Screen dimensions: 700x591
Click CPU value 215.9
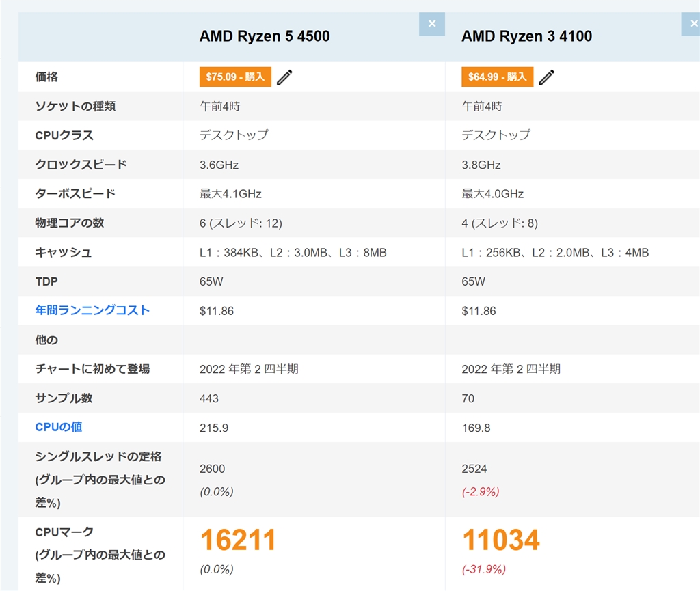tap(214, 428)
